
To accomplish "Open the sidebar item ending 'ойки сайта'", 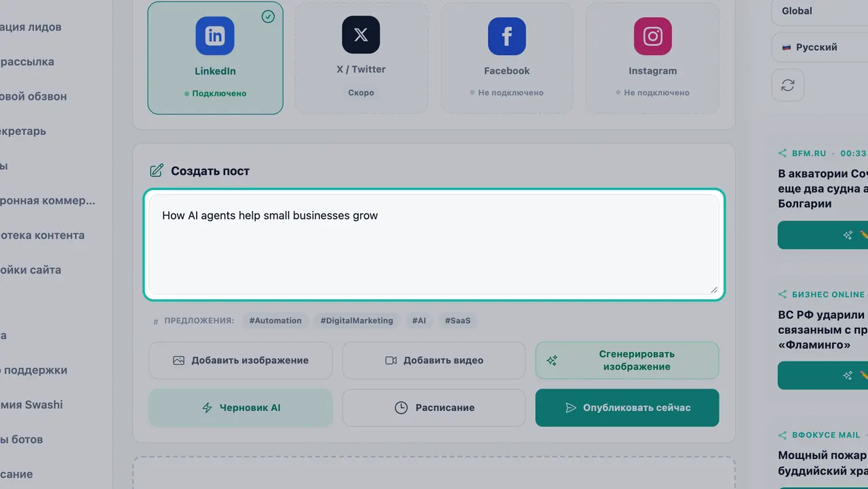I will (x=31, y=270).
